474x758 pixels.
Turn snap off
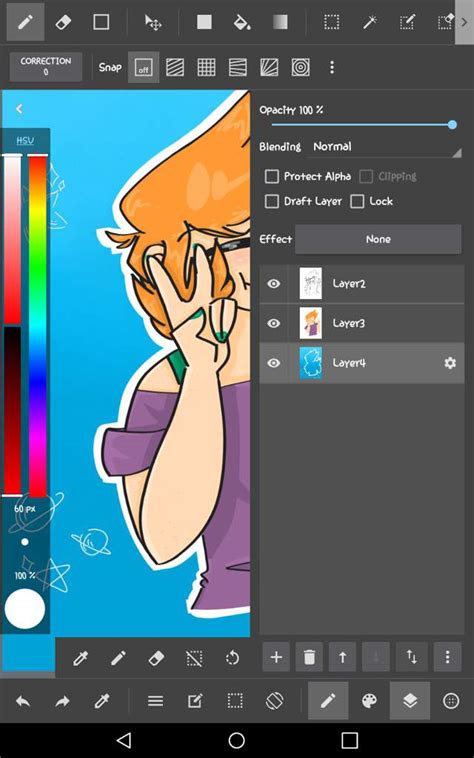point(144,67)
